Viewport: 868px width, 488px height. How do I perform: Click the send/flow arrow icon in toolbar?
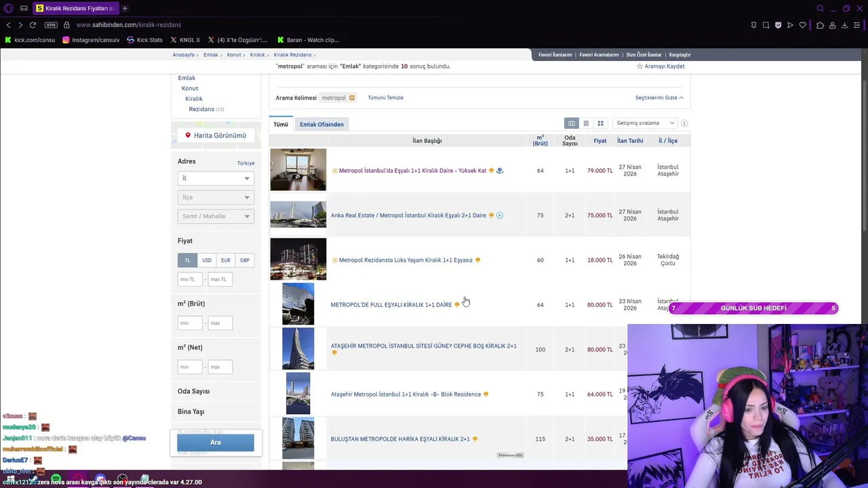pyautogui.click(x=790, y=25)
